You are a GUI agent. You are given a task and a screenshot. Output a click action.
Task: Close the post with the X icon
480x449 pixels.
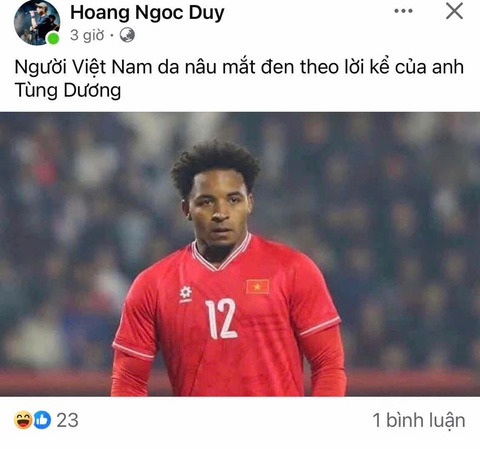pos(454,11)
